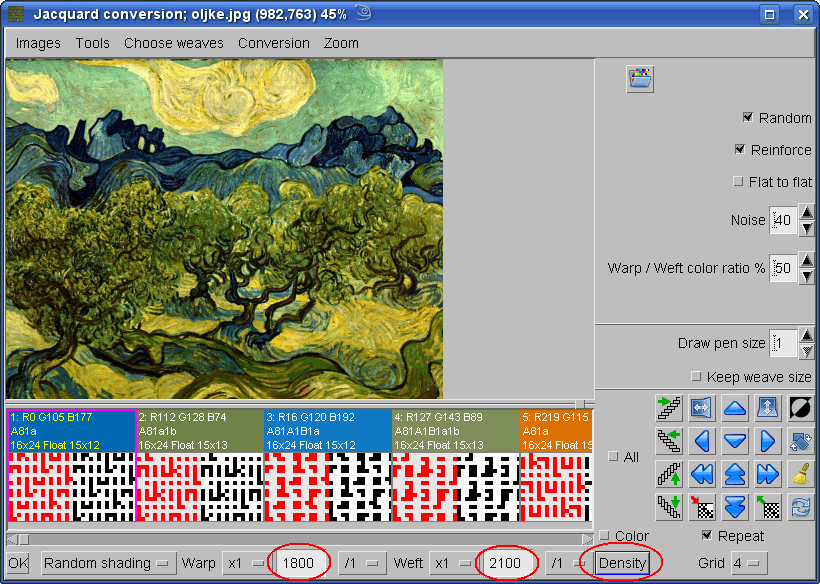820x584 pixels.
Task: Open the color palette icon at top right
Action: [x=640, y=79]
